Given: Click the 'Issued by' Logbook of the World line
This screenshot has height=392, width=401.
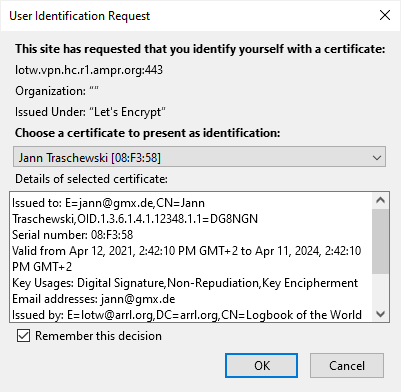Looking at the screenshot, I should pos(187,314).
